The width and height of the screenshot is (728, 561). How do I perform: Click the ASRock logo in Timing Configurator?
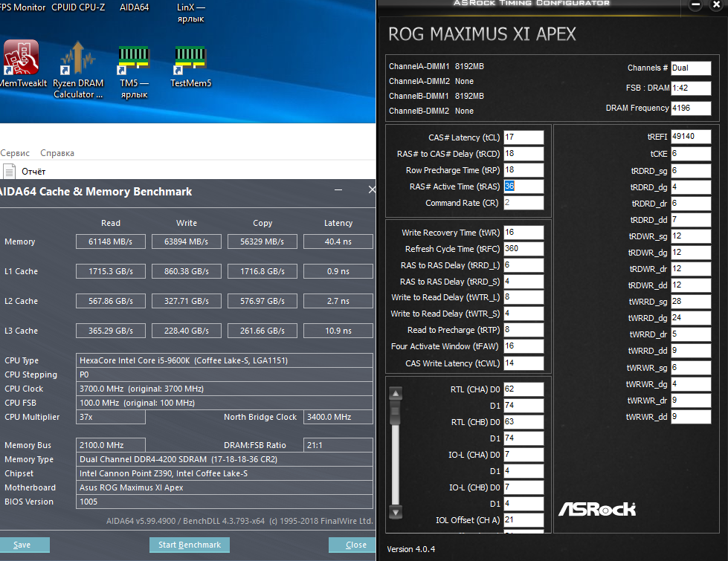[597, 509]
